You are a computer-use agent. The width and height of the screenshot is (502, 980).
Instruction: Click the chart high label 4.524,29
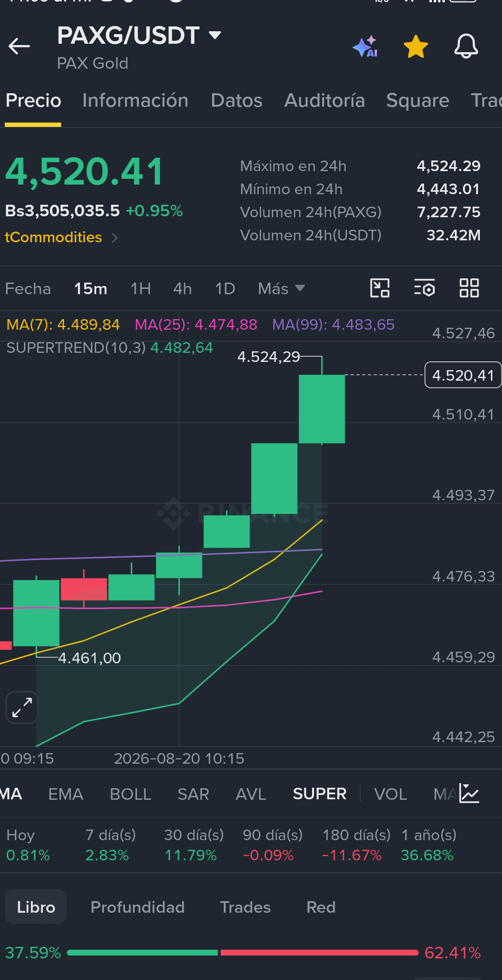[268, 357]
